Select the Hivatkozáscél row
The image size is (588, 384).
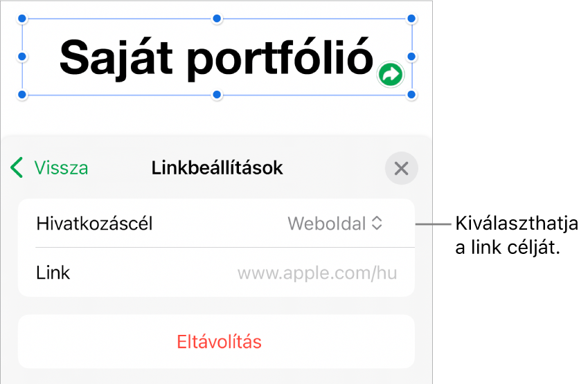pos(216,223)
